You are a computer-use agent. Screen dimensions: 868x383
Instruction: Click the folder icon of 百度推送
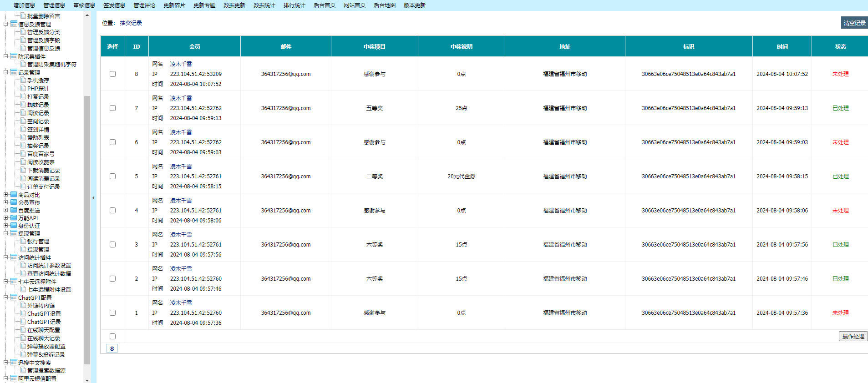pos(14,210)
